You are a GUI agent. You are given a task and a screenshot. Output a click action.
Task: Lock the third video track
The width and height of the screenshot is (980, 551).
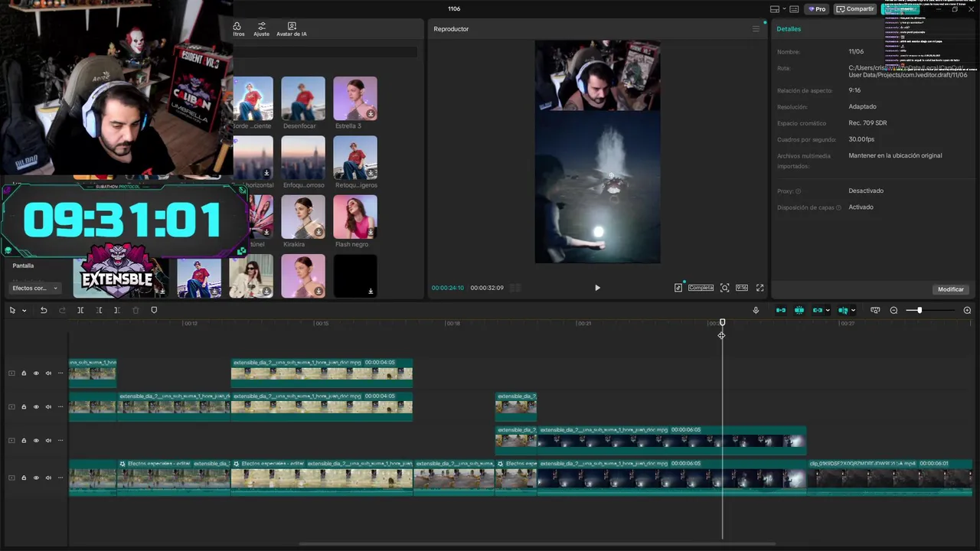tap(24, 440)
